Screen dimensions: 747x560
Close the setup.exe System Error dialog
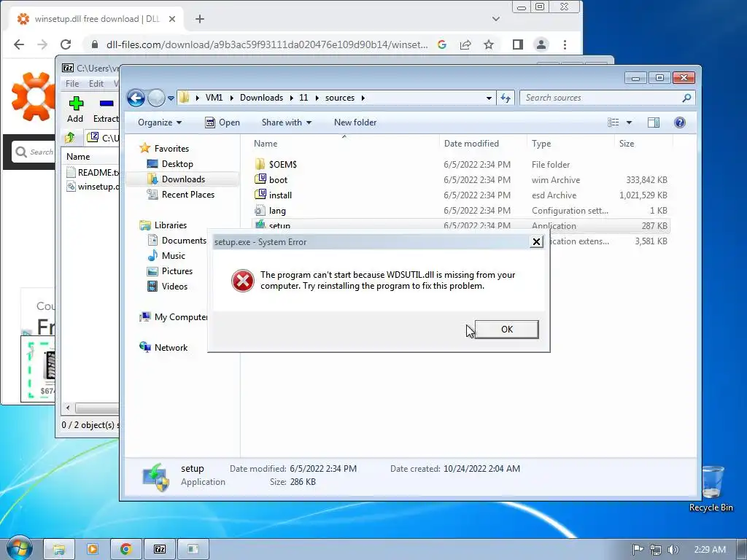tap(536, 242)
